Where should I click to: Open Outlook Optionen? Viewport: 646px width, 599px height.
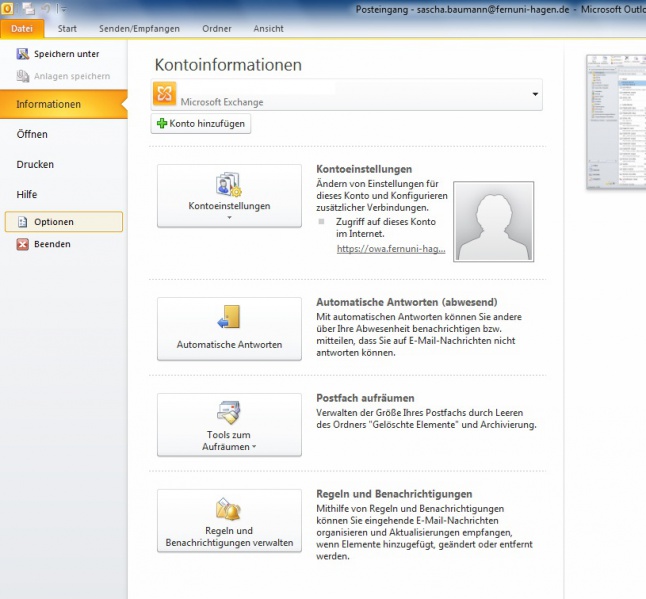coord(64,222)
